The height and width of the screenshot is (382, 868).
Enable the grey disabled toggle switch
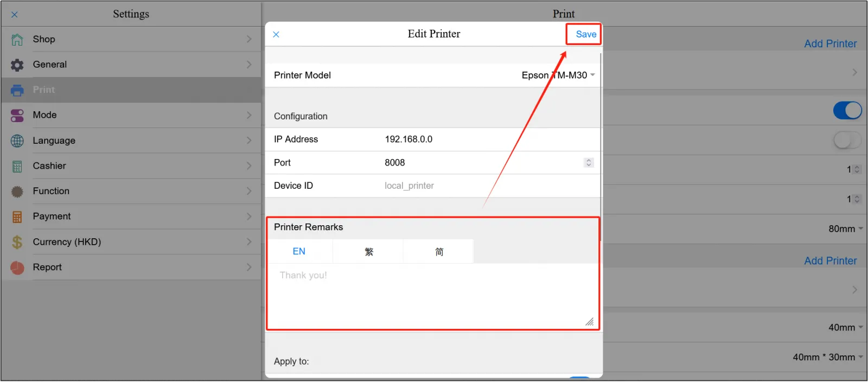coord(847,141)
